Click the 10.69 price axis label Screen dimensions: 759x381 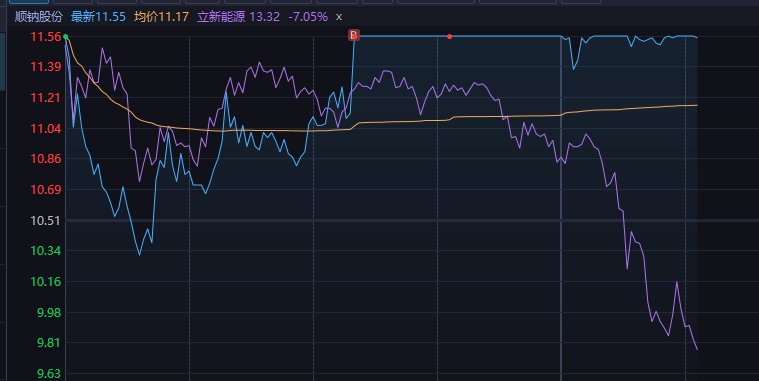[x=46, y=190]
